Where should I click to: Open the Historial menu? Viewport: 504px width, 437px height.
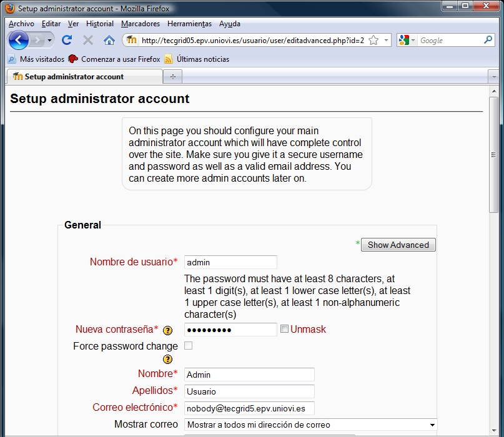point(100,24)
